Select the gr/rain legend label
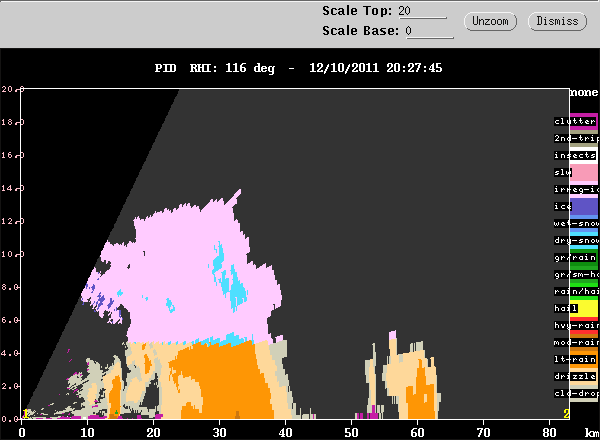This screenshot has height=440, width=600. 575,257
